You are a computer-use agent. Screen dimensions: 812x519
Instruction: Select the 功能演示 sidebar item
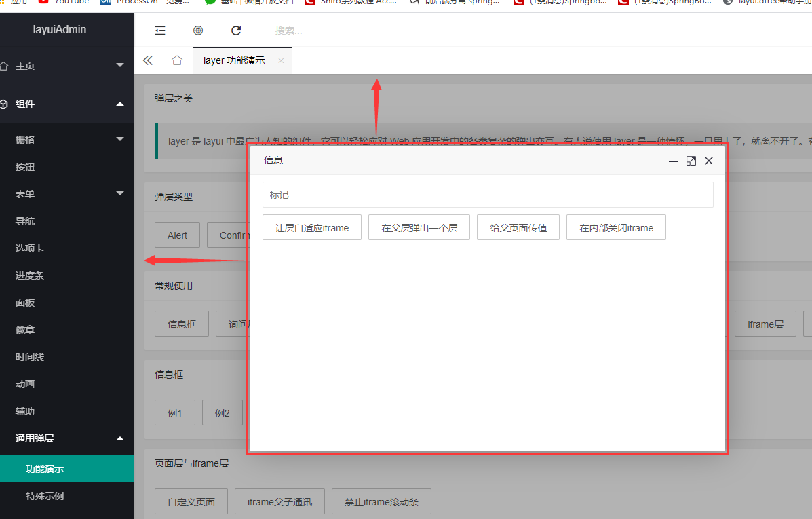coord(67,468)
